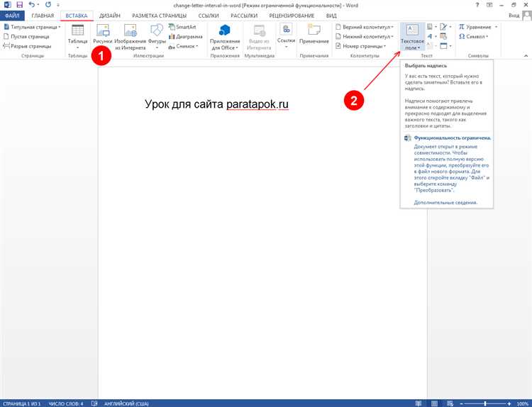Collapse the ribbon with the chevron
The height and width of the screenshot is (407, 532).
coord(526,55)
